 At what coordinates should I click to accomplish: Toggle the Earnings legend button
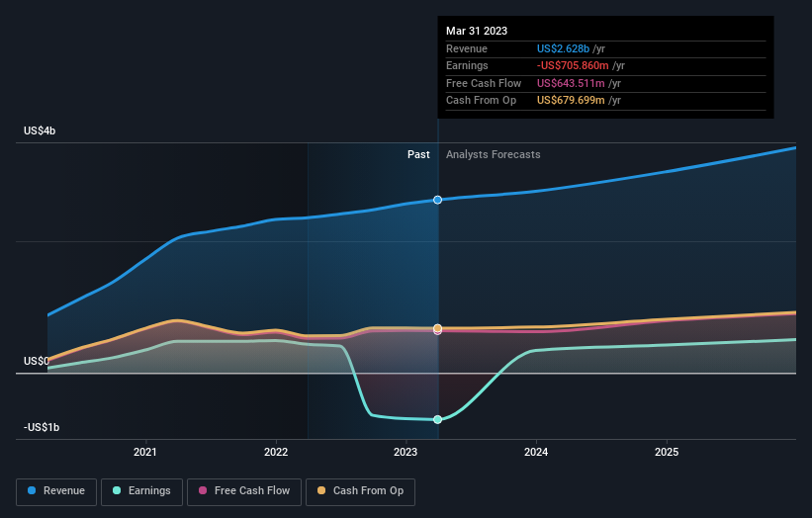141,491
